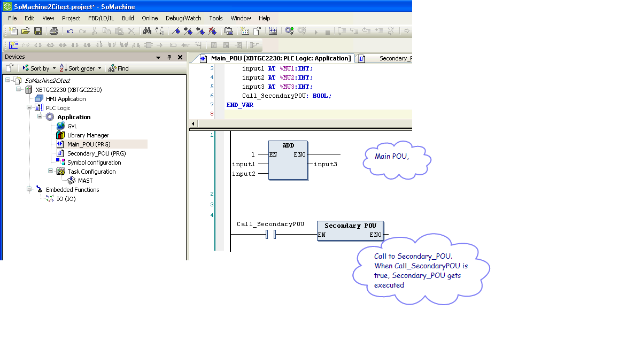
Task: Select the ADD function block
Action: point(288,160)
